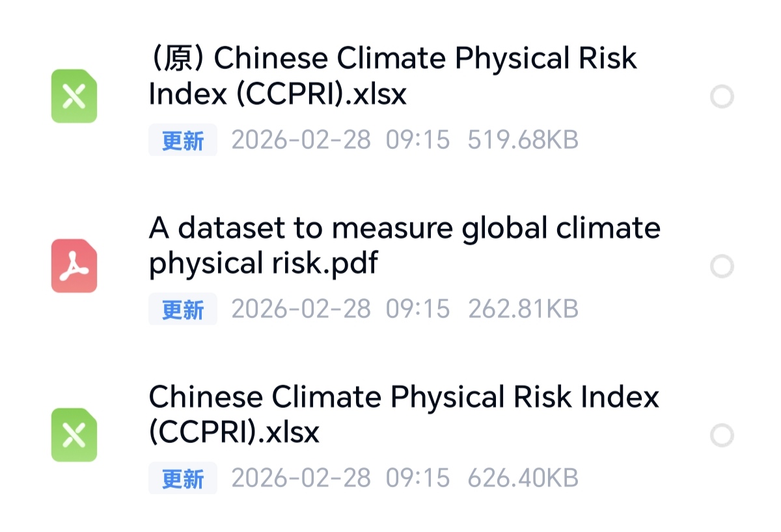Click the 2026-02-28 date of the PDF file
Image resolution: width=781 pixels, height=532 pixels.
click(301, 310)
